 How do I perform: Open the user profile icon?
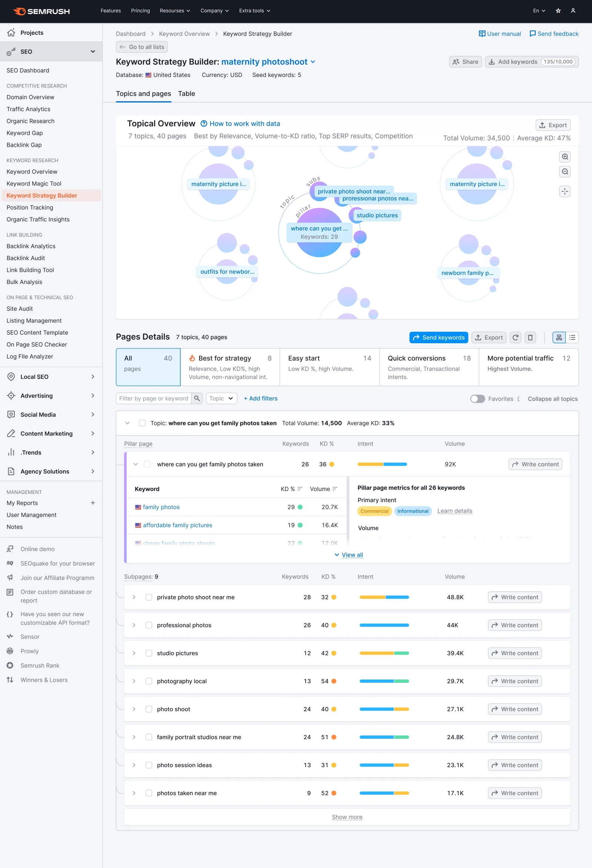coord(573,11)
